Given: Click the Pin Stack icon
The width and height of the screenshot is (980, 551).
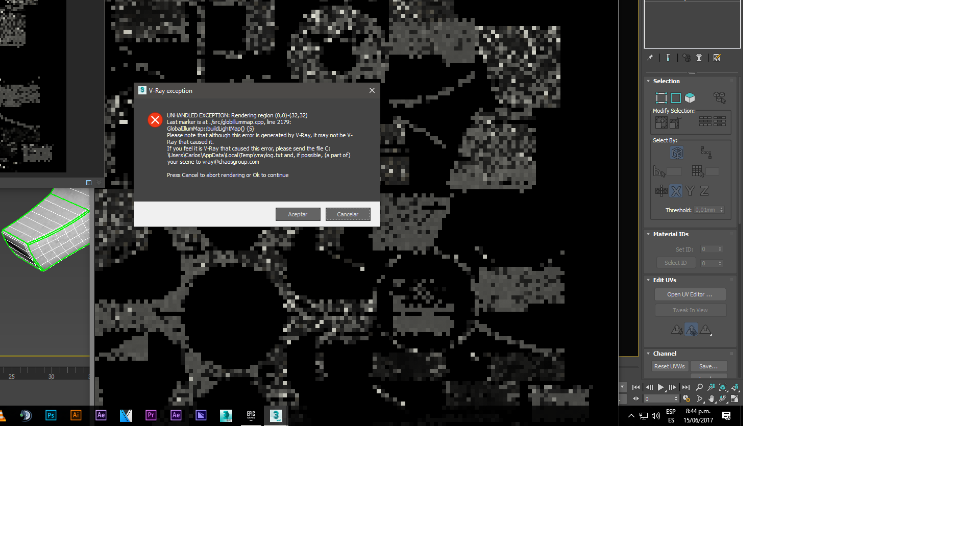Looking at the screenshot, I should click(x=650, y=58).
